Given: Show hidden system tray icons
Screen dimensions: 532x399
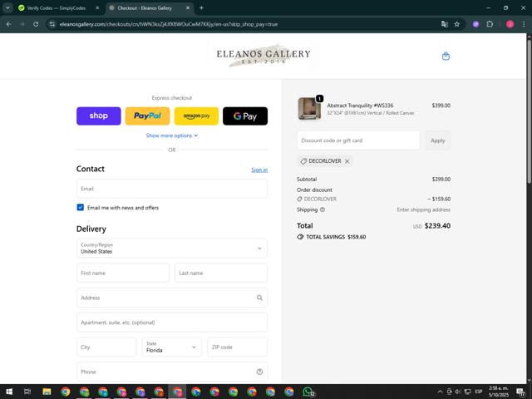Looking at the screenshot, I should point(440,392).
